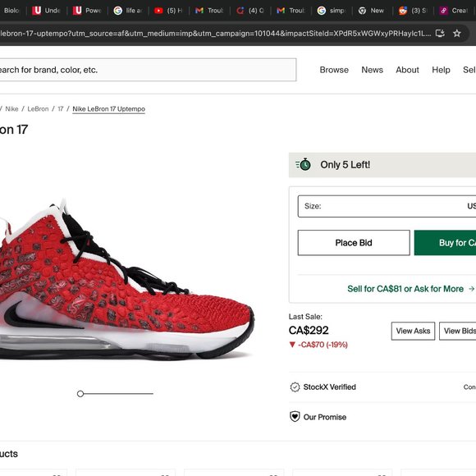
Task: Click Sell for CA$81 or Ask for More
Action: [410, 289]
